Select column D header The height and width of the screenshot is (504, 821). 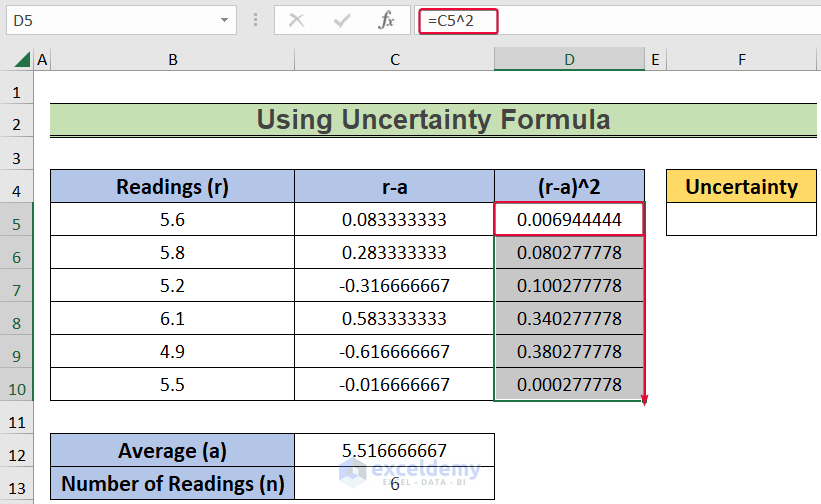[x=569, y=60]
